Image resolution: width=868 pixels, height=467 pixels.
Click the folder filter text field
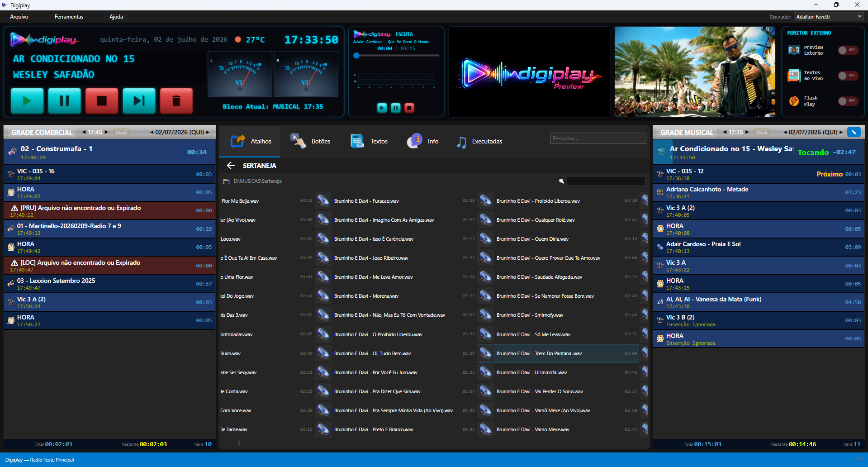coord(606,181)
